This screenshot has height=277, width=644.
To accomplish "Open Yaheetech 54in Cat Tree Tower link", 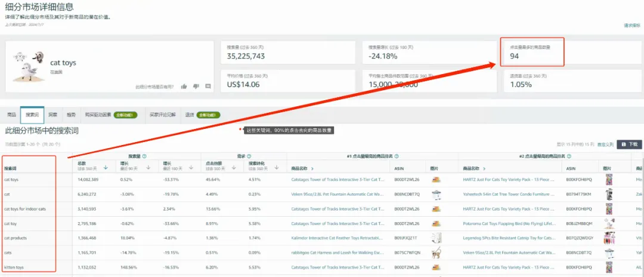I will (509, 194).
